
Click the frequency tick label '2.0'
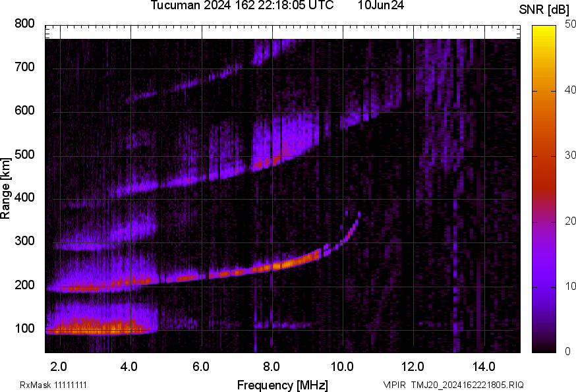click(59, 367)
